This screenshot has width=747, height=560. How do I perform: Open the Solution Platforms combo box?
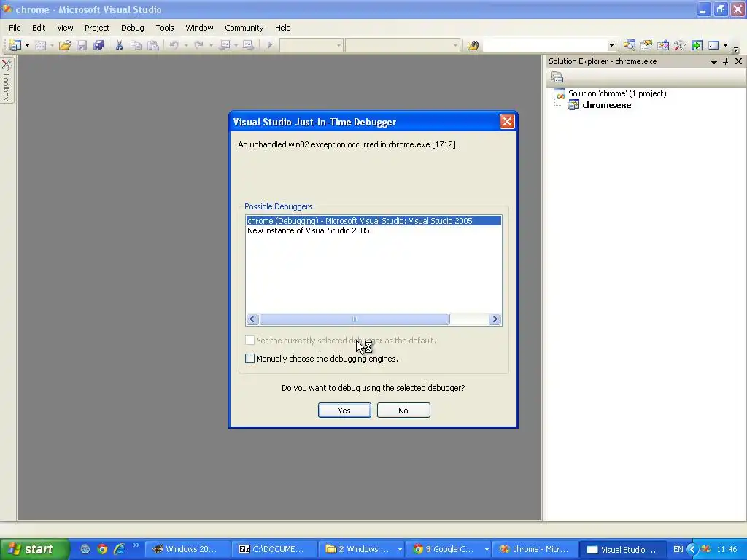coord(403,45)
